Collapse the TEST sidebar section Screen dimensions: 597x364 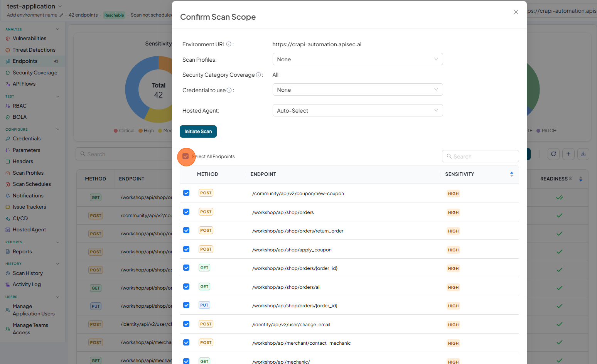click(57, 96)
